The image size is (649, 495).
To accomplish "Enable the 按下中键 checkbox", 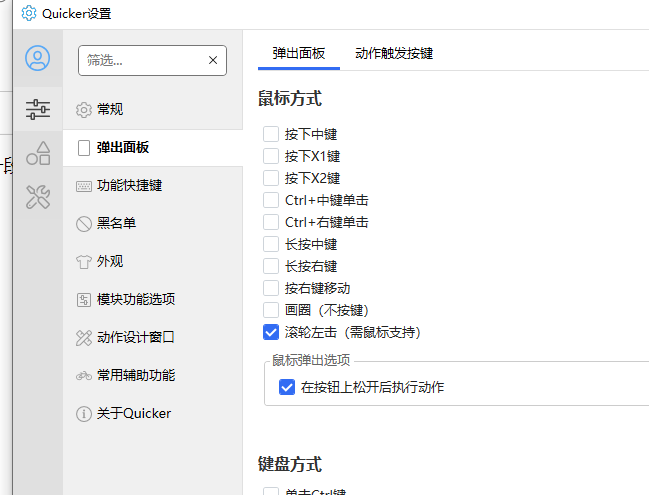I will point(271,134).
